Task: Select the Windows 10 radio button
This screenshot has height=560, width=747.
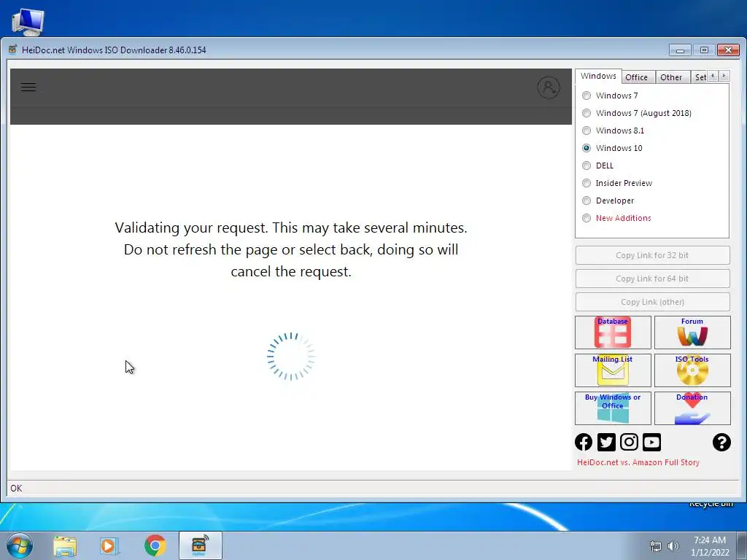Action: 587,148
